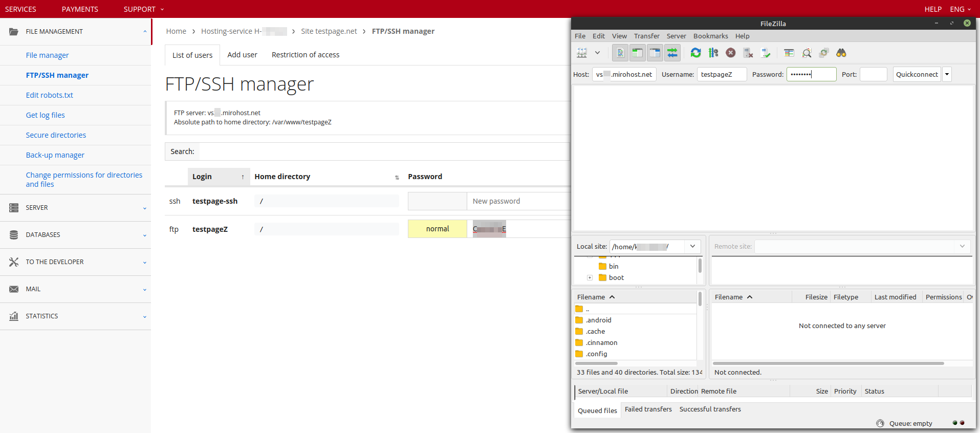Switch to Failed transfers tab
Viewport: 980px width, 433px height.
coord(648,409)
